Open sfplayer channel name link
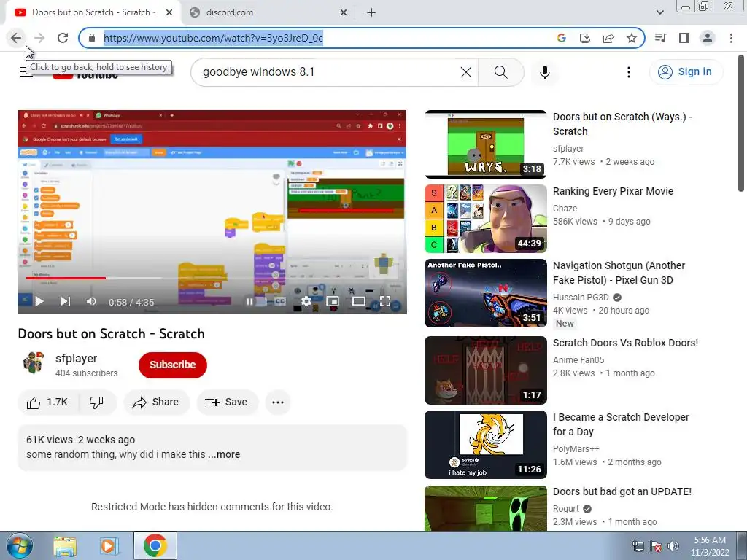The width and height of the screenshot is (747, 560). [x=76, y=359]
